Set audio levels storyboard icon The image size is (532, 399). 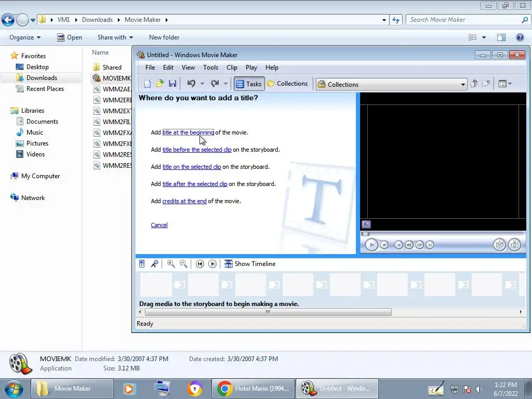click(142, 263)
